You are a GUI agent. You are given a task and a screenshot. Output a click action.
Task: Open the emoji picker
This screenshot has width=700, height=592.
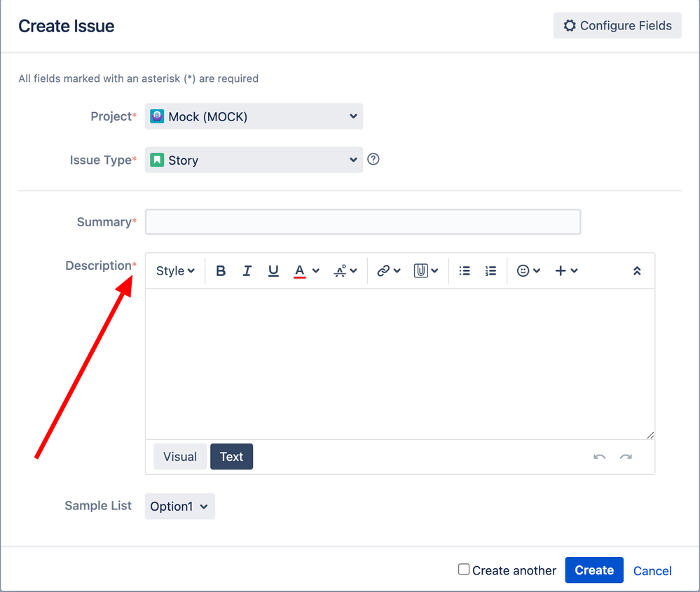528,270
